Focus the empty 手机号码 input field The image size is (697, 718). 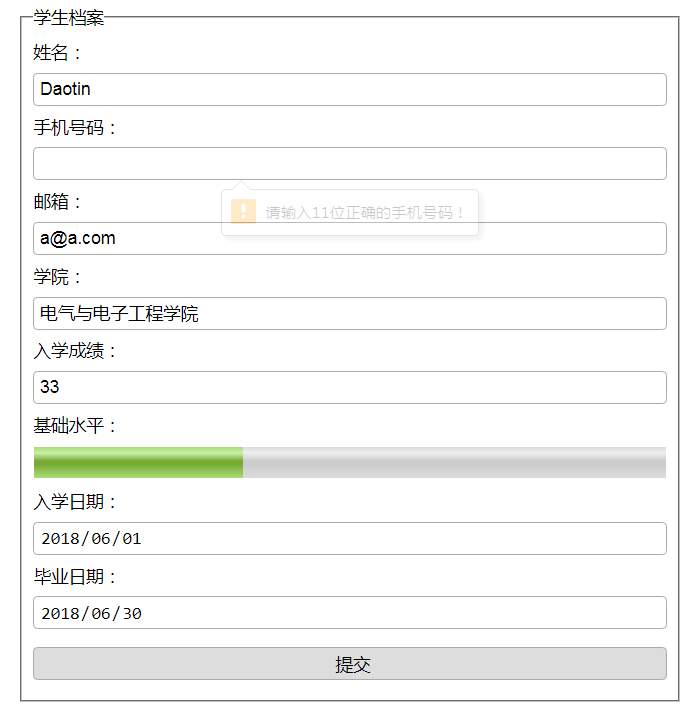coord(349,163)
